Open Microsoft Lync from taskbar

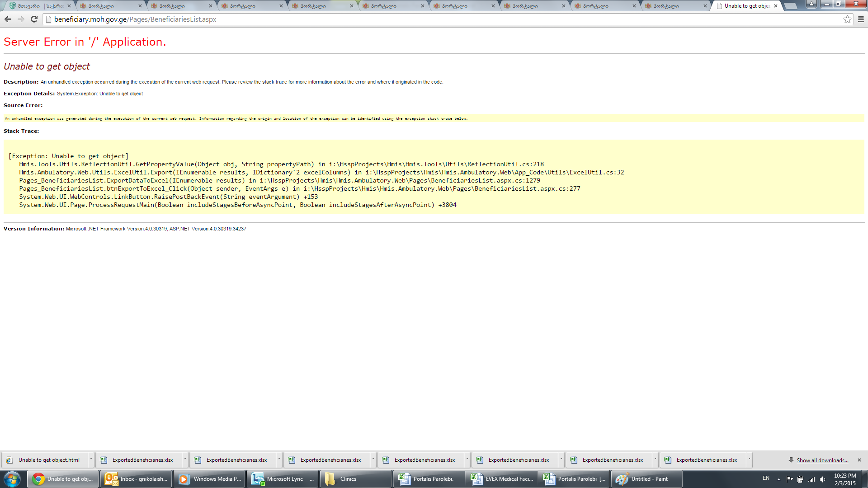(x=283, y=479)
